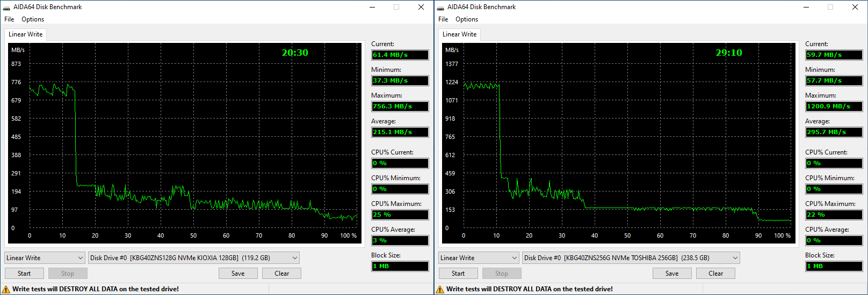The width and height of the screenshot is (868, 295).
Task: Open File menu in left KIOXIA window
Action: pos(9,19)
